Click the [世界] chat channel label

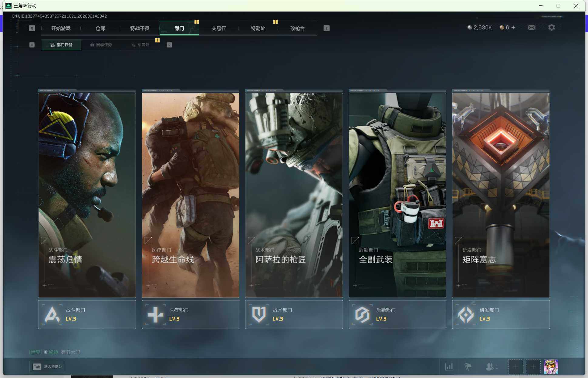point(35,352)
